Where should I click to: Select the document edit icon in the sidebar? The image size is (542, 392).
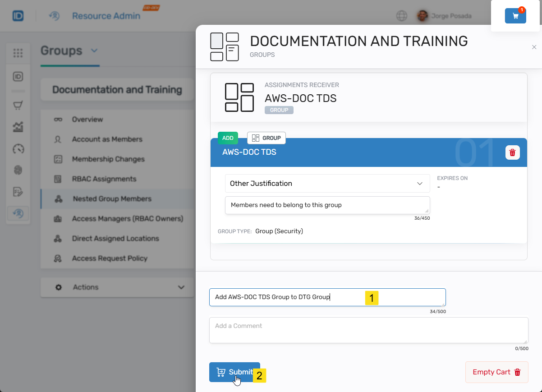[18, 192]
